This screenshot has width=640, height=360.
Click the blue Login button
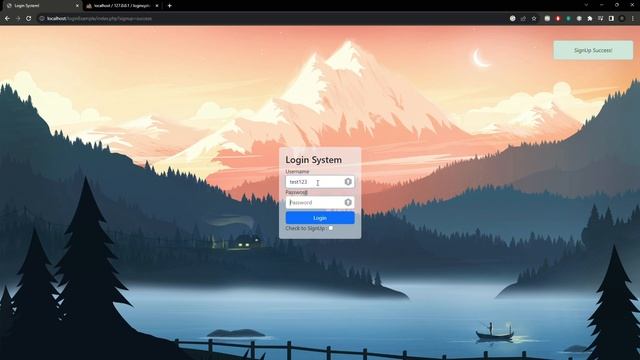click(320, 218)
